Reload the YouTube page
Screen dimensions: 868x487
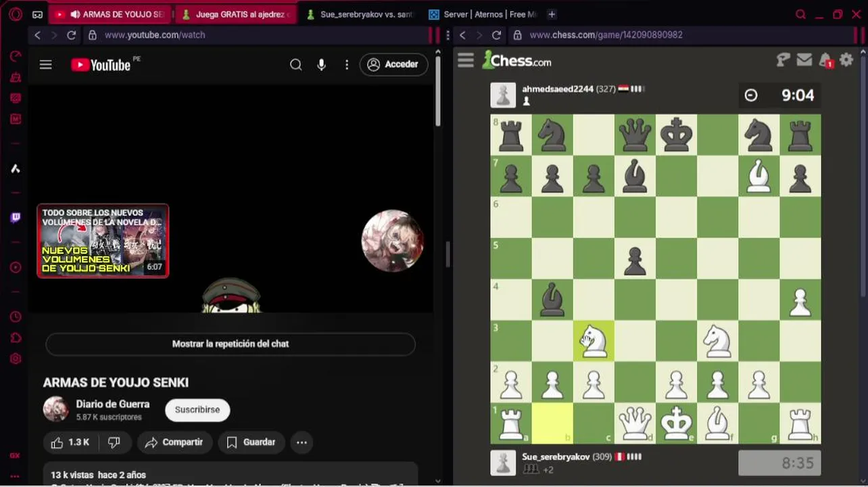click(71, 34)
